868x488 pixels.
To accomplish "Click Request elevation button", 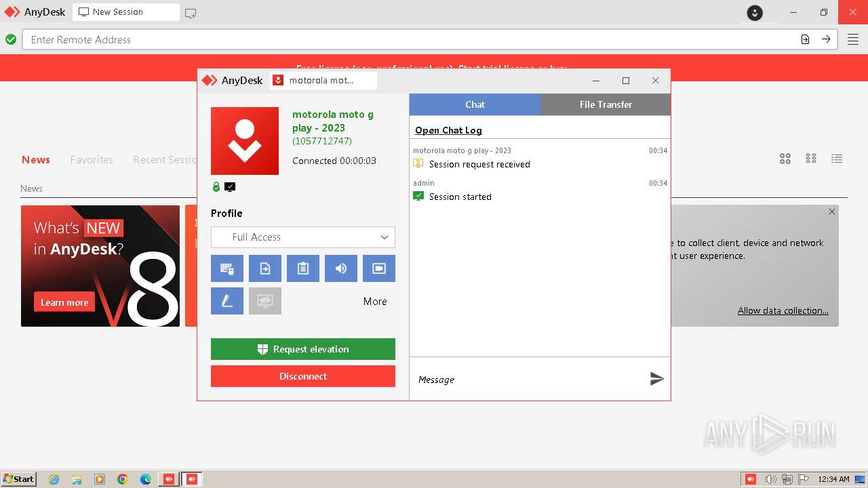I will [303, 349].
